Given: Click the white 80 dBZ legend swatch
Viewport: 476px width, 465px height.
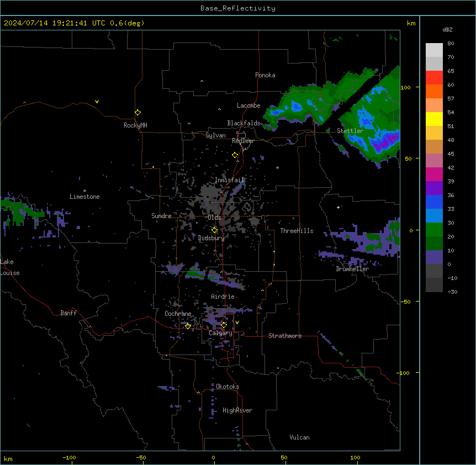Looking at the screenshot, I should coord(434,50).
